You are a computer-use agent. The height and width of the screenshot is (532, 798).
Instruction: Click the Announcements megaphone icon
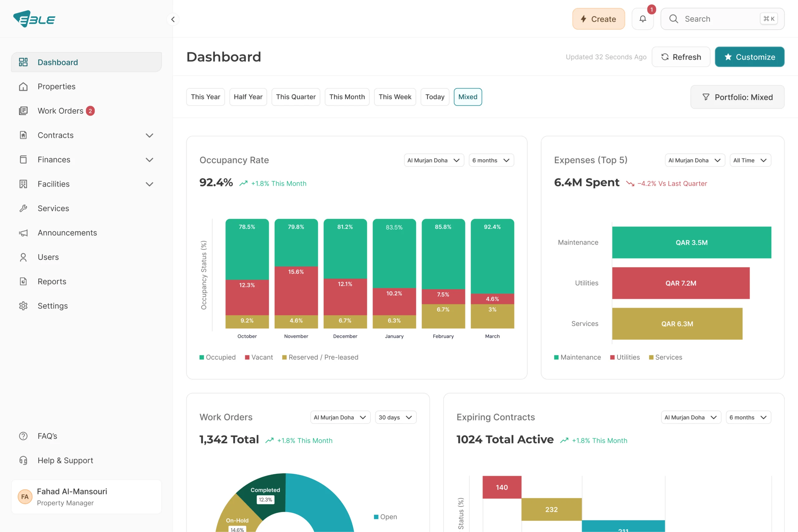click(23, 233)
